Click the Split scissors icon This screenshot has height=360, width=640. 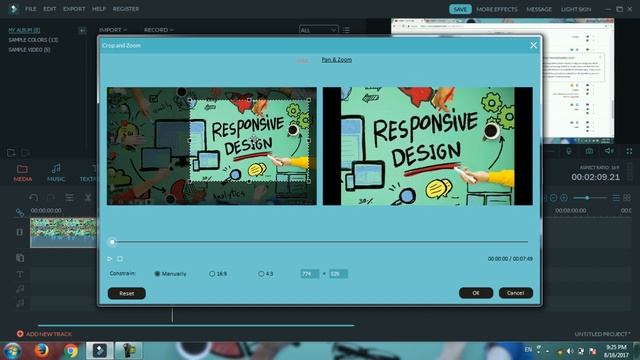click(x=87, y=198)
